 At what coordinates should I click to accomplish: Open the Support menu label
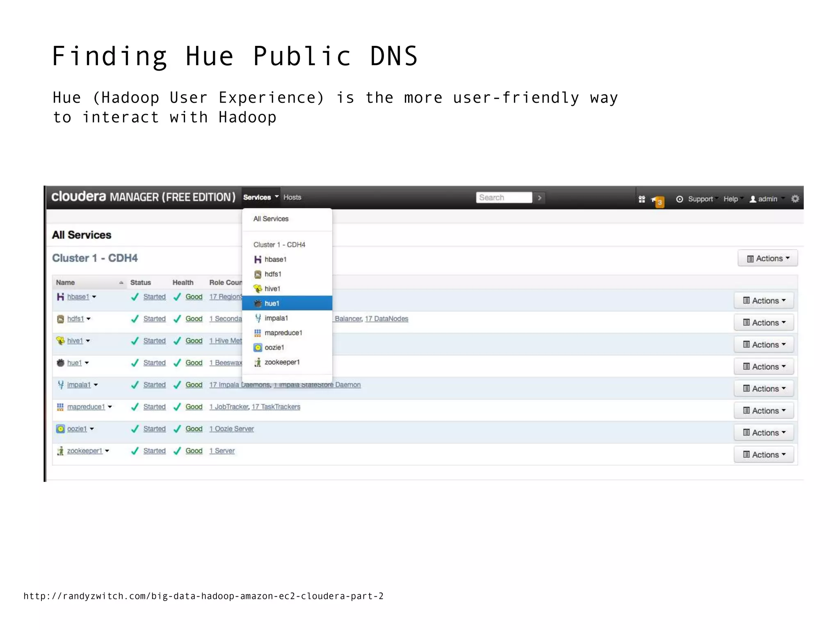(701, 199)
